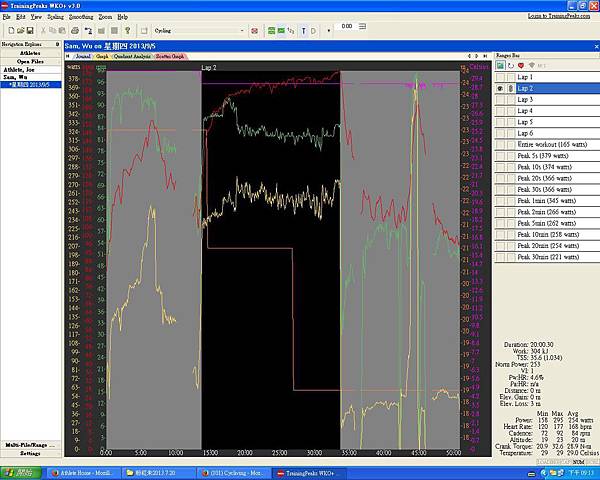Screen dimensions: 600x480
Task: Switch to TrainingPeaks WKO+ taskbar button
Action: pos(307,473)
